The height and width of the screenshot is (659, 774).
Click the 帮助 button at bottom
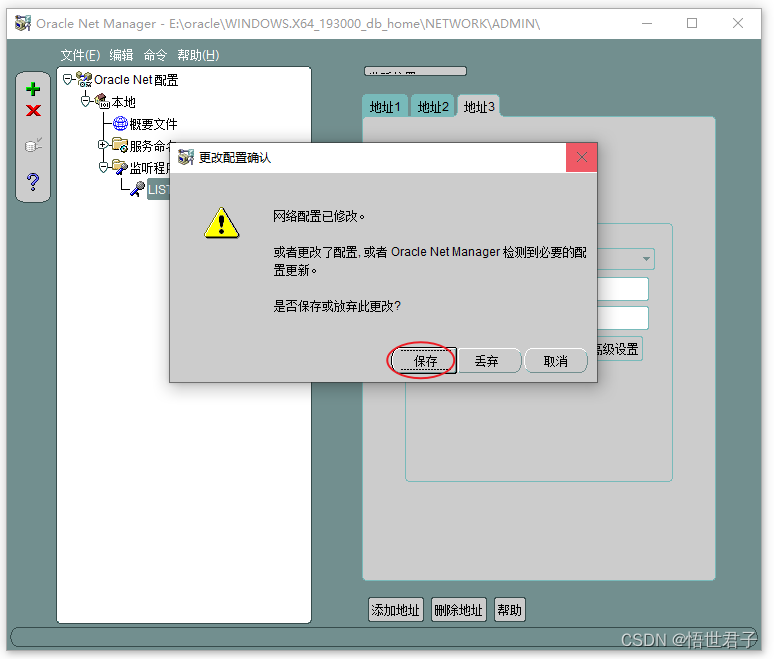click(x=509, y=610)
